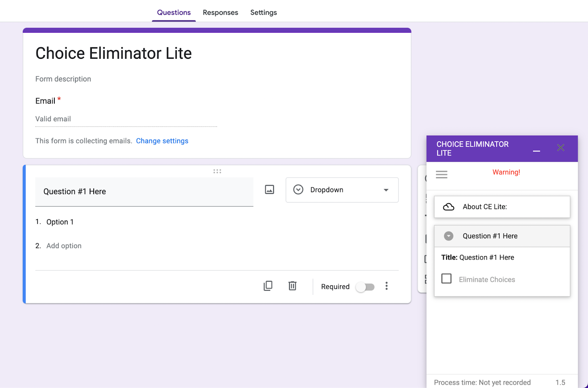The width and height of the screenshot is (588, 388).
Task: Collapse the Question #1 Here section in add-on
Action: [x=448, y=236]
